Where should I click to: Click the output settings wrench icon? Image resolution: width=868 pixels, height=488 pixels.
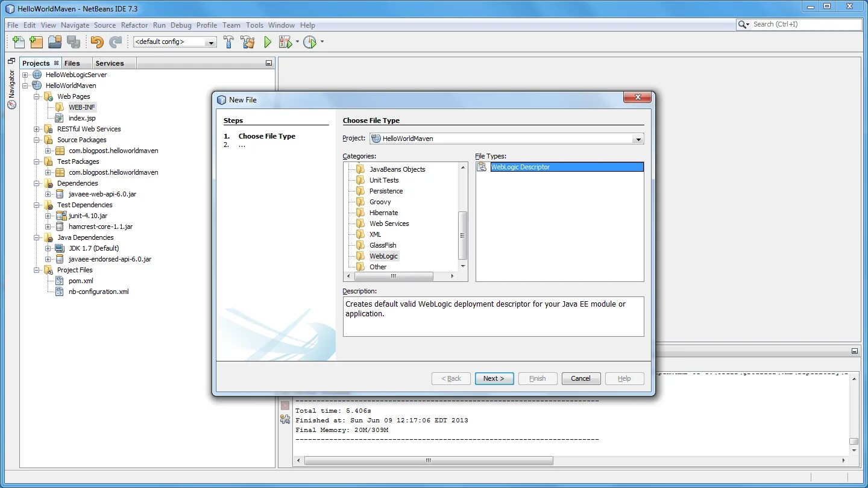285,419
